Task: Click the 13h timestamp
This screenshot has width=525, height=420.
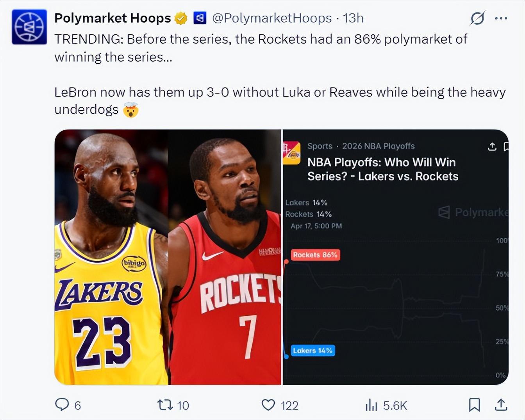Action: [353, 18]
